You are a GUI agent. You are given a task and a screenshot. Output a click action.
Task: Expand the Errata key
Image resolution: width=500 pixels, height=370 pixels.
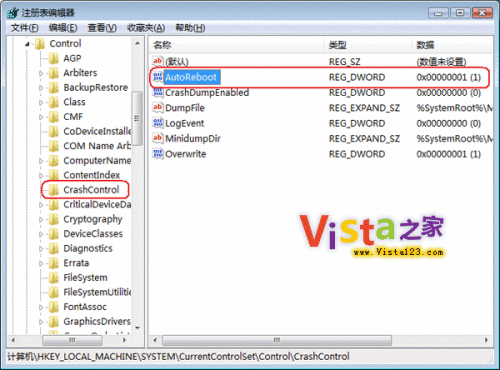tap(41, 263)
